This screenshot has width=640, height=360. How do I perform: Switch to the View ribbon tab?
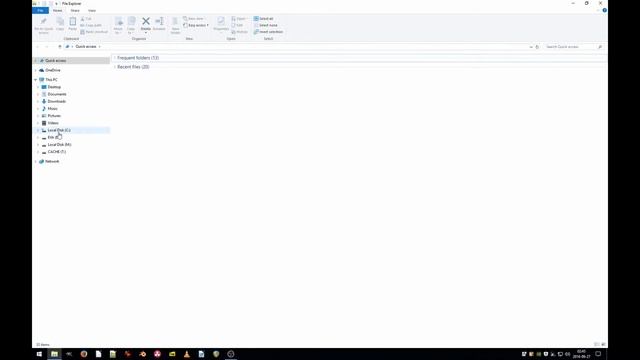tap(92, 10)
